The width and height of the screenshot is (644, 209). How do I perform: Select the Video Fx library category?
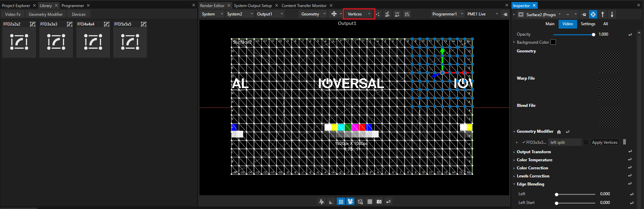click(13, 14)
